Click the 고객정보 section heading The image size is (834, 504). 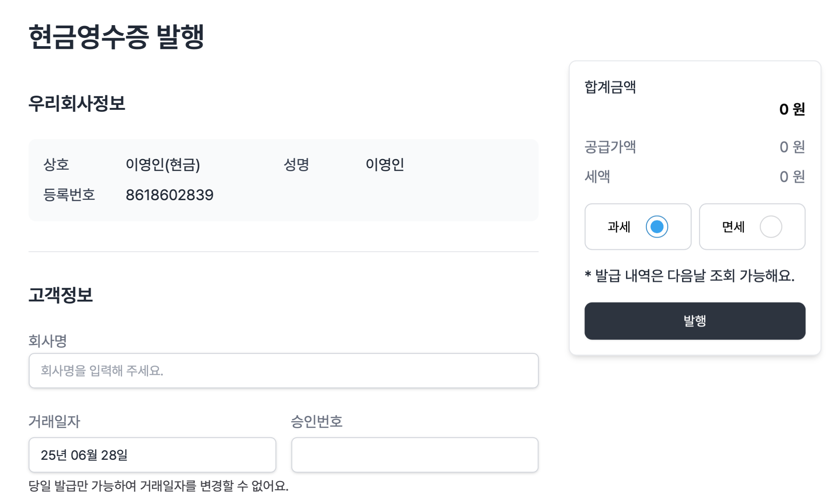(61, 295)
